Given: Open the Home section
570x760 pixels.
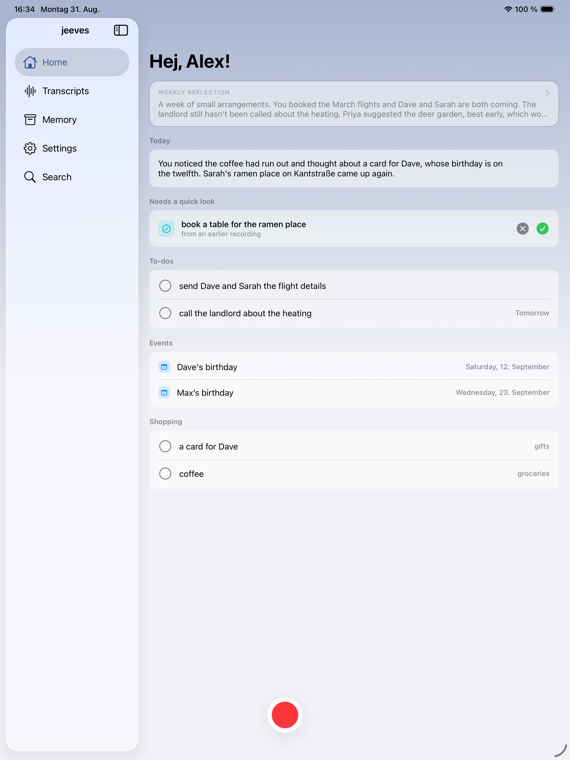Looking at the screenshot, I should coord(72,62).
